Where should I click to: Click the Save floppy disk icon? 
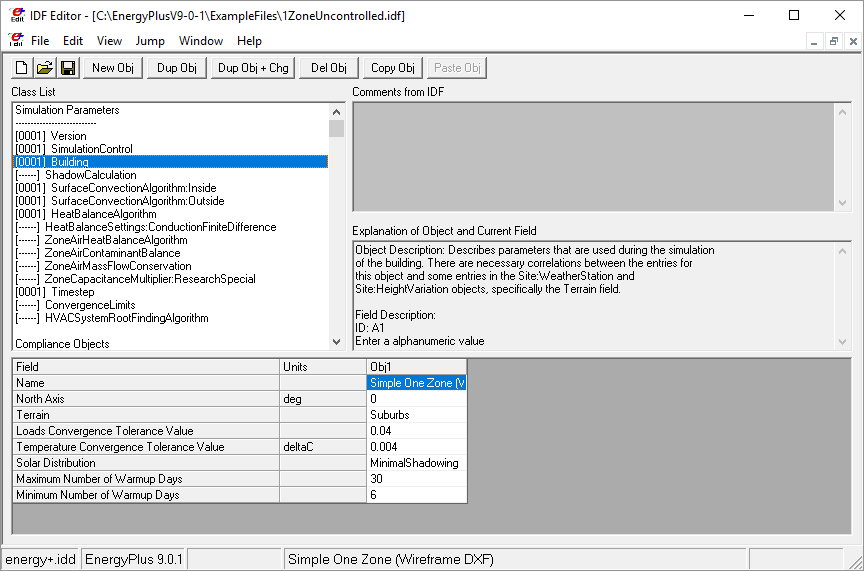click(x=68, y=68)
